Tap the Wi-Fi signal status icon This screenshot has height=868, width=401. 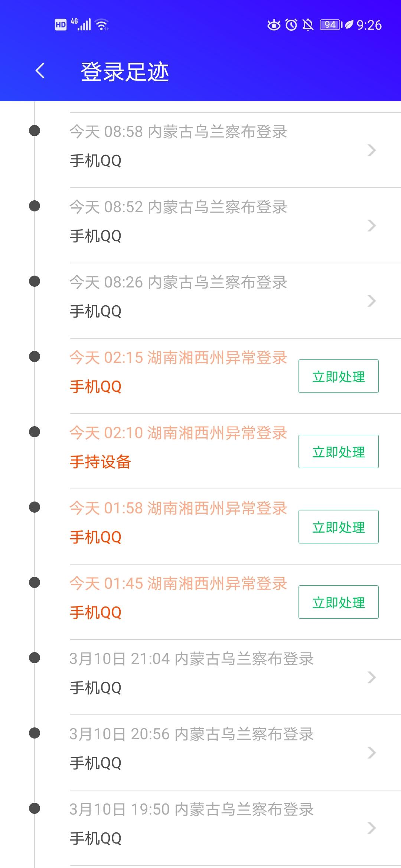pyautogui.click(x=102, y=25)
